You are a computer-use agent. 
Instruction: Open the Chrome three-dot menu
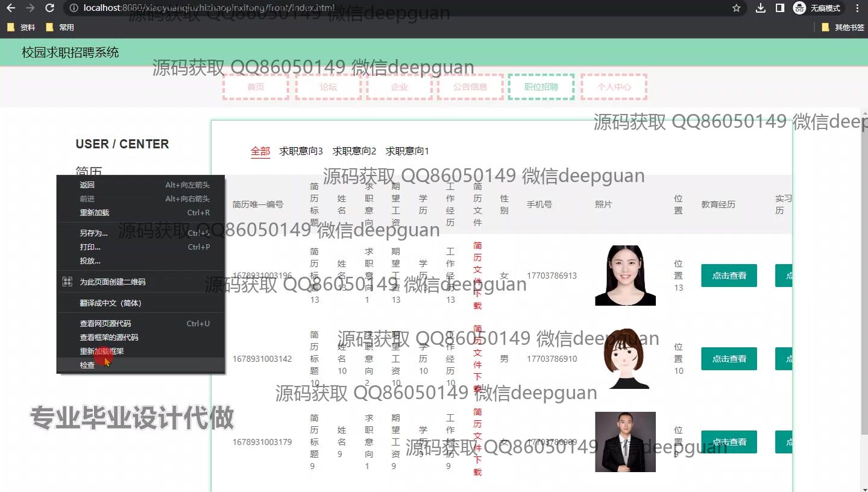click(857, 8)
